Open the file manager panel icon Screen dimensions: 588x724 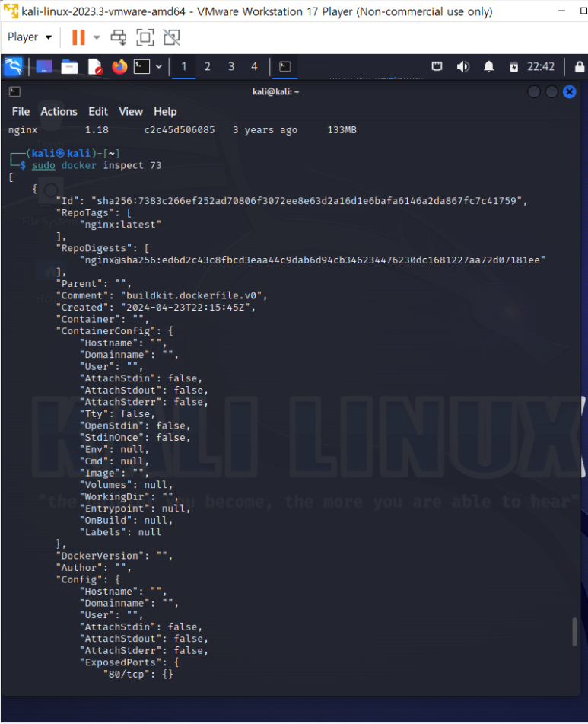click(69, 66)
